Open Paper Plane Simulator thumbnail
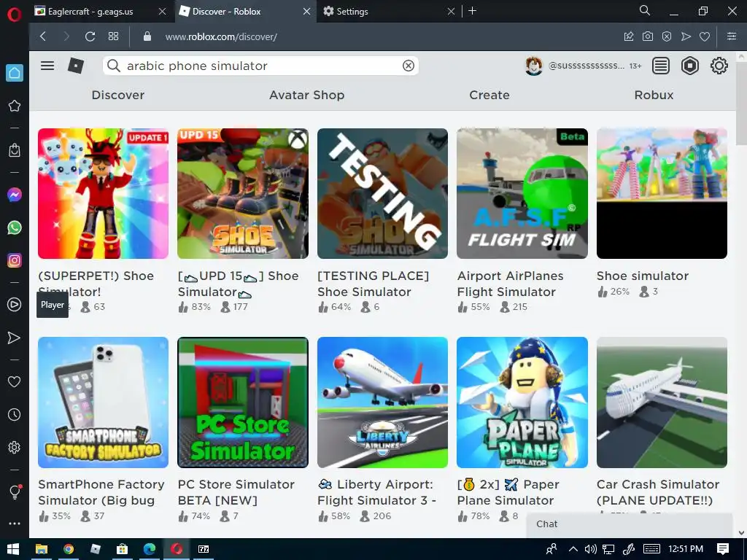This screenshot has width=747, height=560. tap(522, 402)
